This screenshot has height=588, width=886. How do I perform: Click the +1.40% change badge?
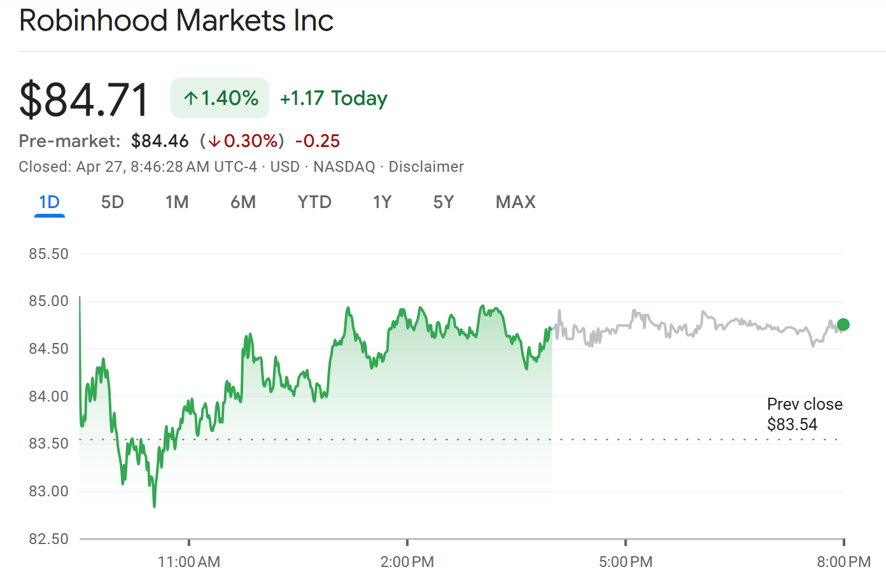tap(220, 97)
